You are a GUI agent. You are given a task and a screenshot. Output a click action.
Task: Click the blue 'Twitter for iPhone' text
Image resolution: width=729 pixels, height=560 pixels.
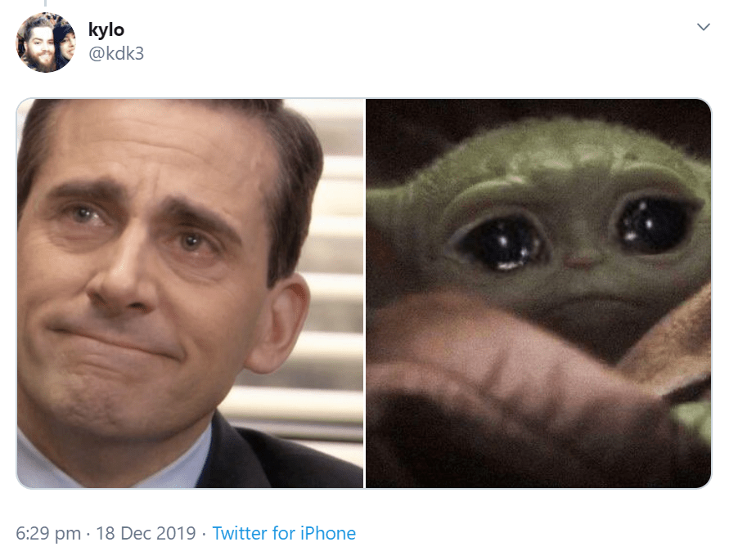(284, 534)
